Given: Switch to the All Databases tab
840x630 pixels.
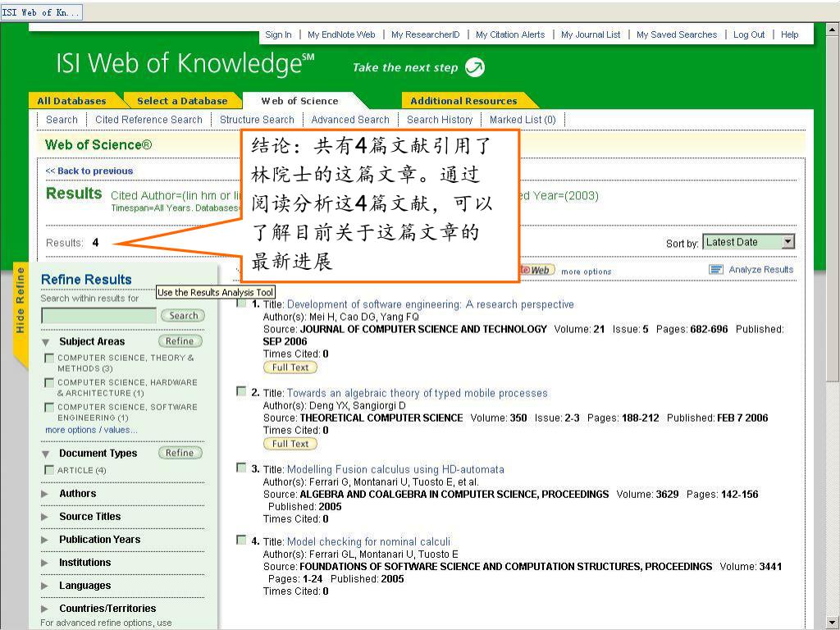Looking at the screenshot, I should (x=72, y=101).
